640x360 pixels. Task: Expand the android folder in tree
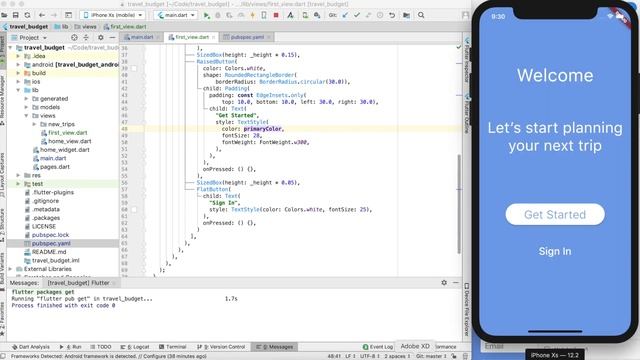click(18, 64)
